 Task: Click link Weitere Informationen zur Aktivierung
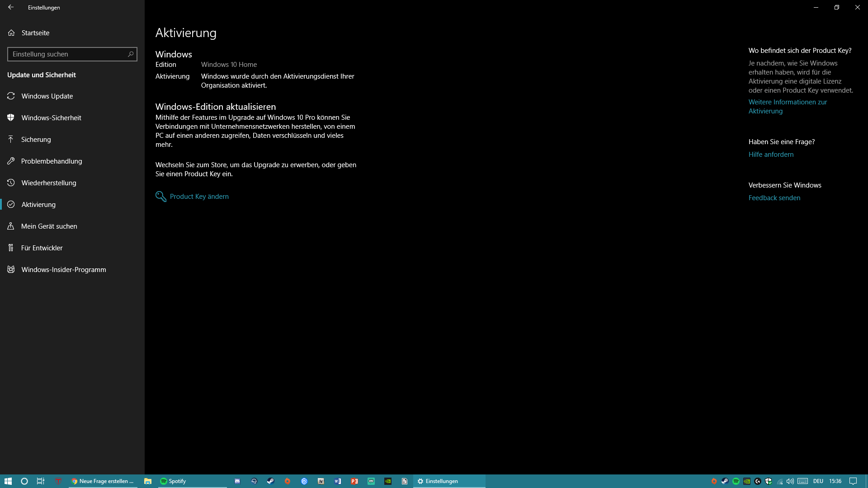788,106
